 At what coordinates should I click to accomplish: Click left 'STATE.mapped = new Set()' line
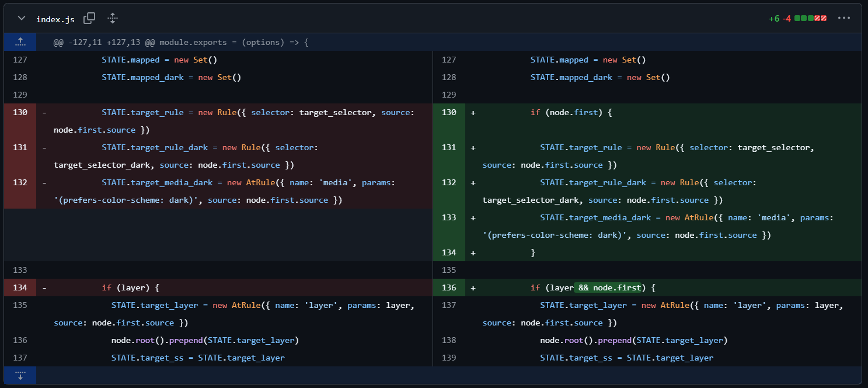(x=159, y=60)
